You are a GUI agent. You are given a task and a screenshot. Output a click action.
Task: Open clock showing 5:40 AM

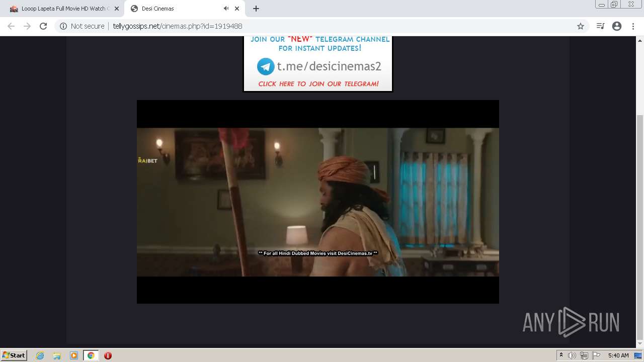pyautogui.click(x=618, y=355)
